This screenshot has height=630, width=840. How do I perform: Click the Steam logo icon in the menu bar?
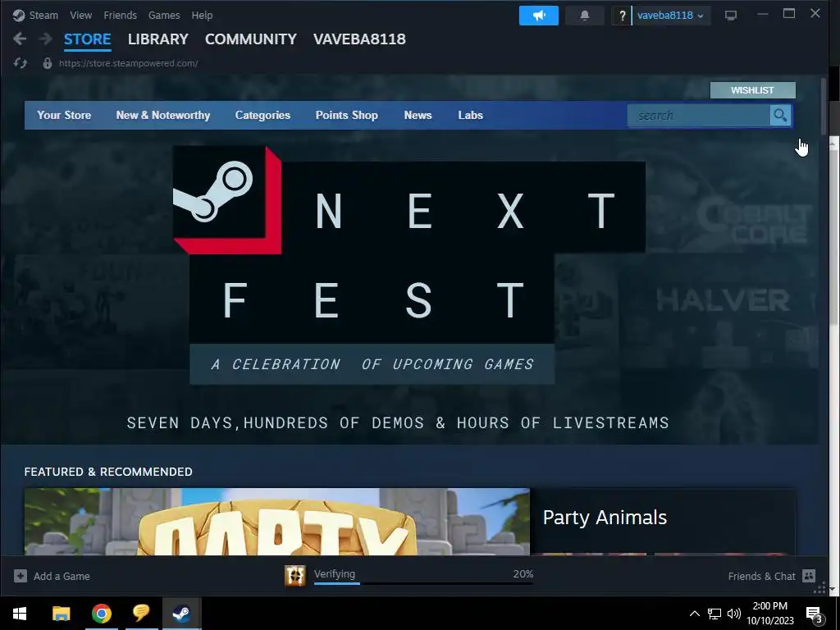click(19, 15)
